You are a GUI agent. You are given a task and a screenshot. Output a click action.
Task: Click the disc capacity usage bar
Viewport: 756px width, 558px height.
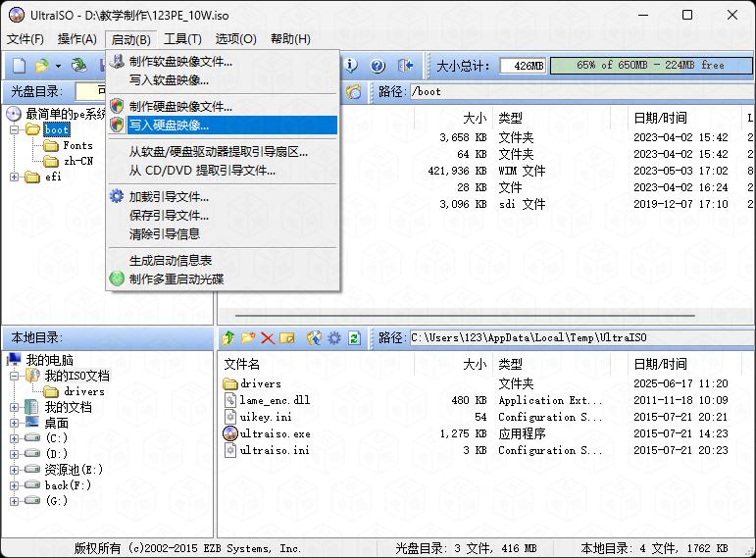(650, 66)
